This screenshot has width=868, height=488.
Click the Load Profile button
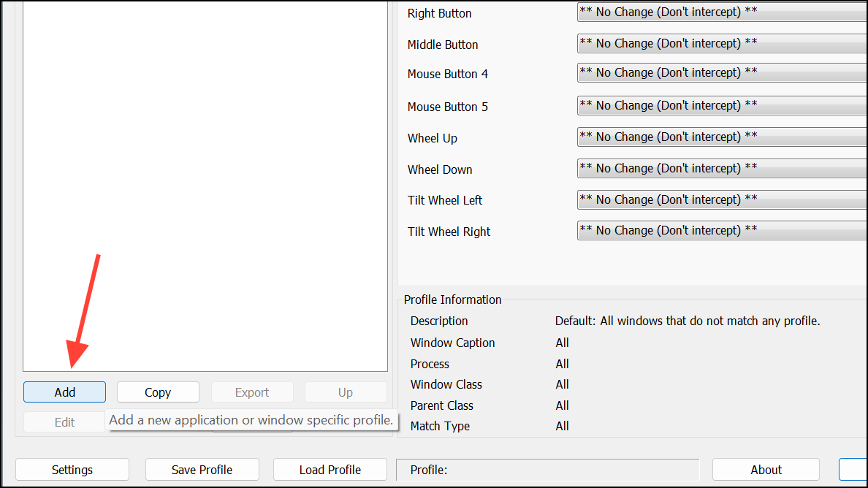(330, 470)
